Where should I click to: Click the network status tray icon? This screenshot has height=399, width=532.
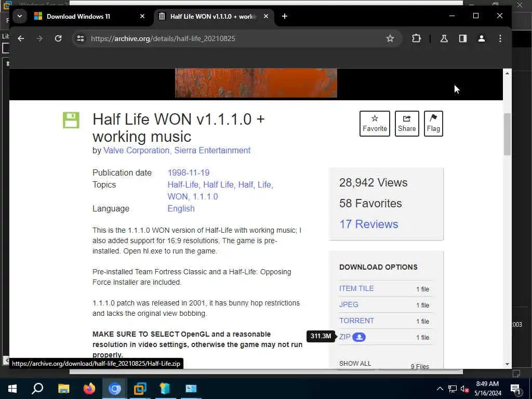point(453,389)
